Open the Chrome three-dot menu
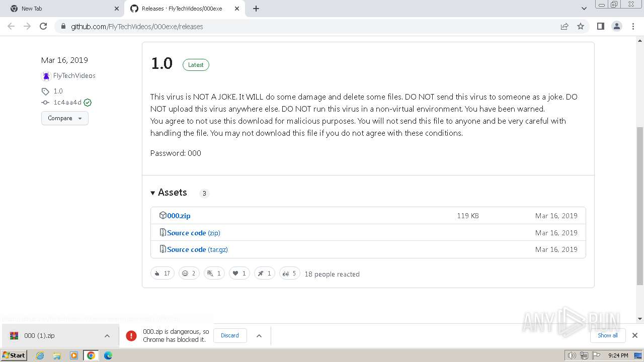Viewport: 644px width, 362px height. (633, 26)
